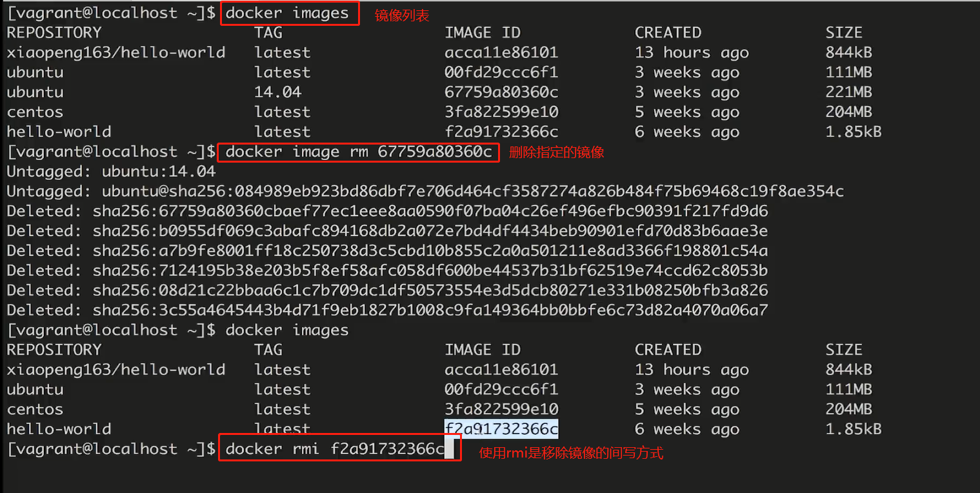Click the 'docker image rm 67759a80360c' command
980x493 pixels.
[x=359, y=152]
